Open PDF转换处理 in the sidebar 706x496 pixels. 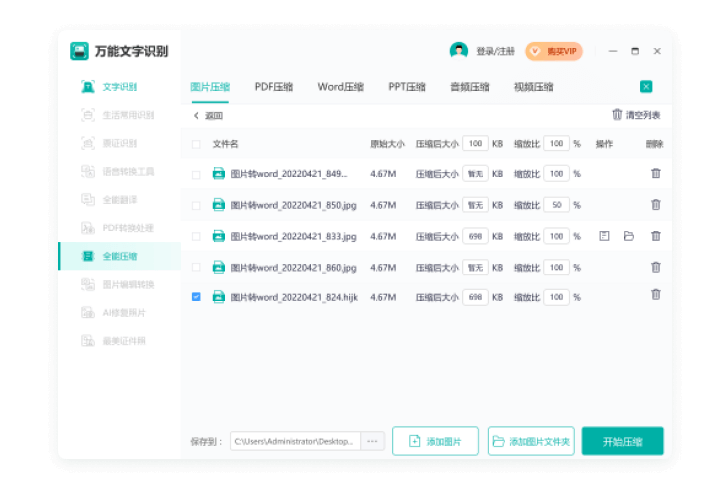[x=117, y=228]
